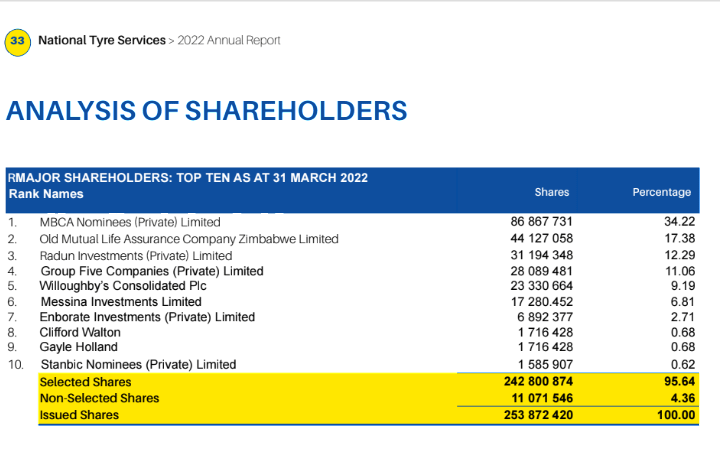Click Enborate Investments (Private) Limited name
The height and width of the screenshot is (450, 720).
tap(147, 317)
